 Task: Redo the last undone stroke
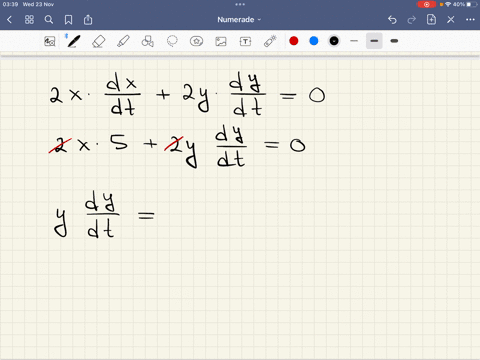412,20
